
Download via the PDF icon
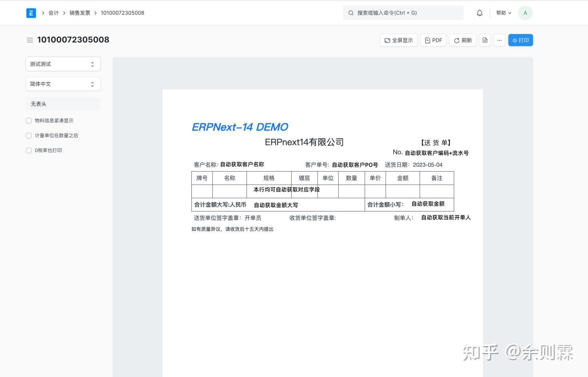[433, 40]
